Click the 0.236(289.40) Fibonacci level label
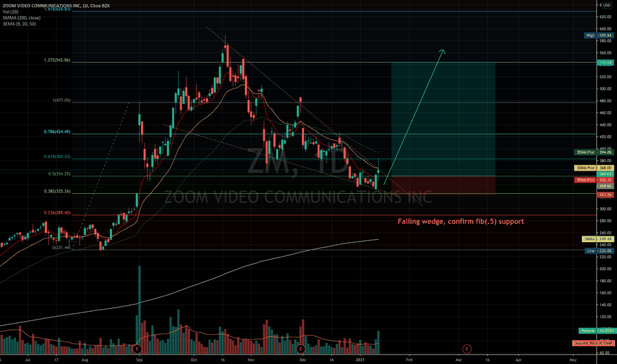The image size is (617, 364). pos(57,212)
